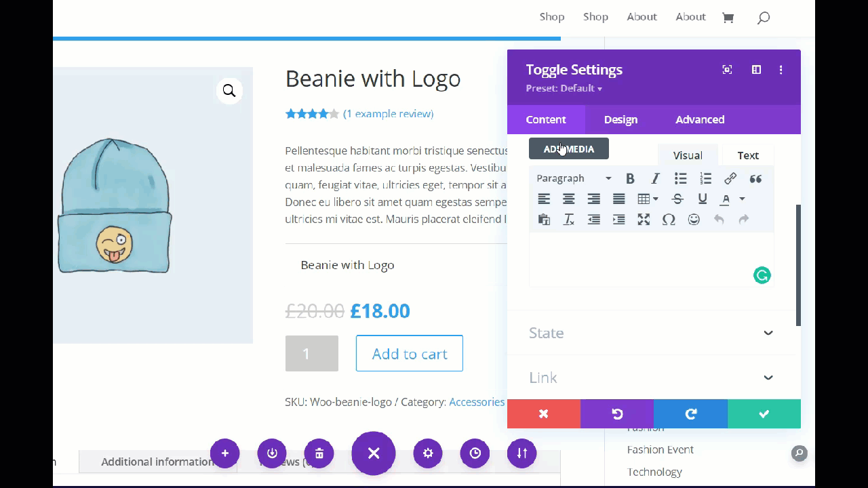Image resolution: width=868 pixels, height=488 pixels.
Task: Click the Add to cart button
Action: [410, 353]
